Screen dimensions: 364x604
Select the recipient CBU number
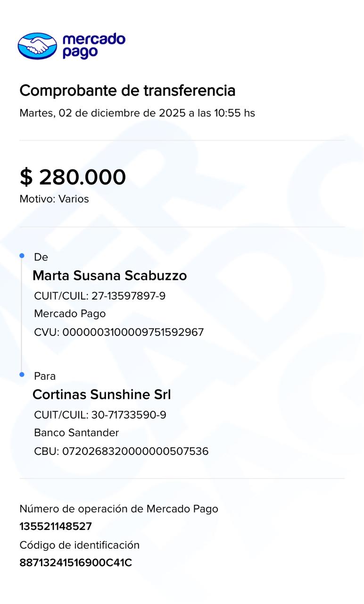[x=121, y=451]
